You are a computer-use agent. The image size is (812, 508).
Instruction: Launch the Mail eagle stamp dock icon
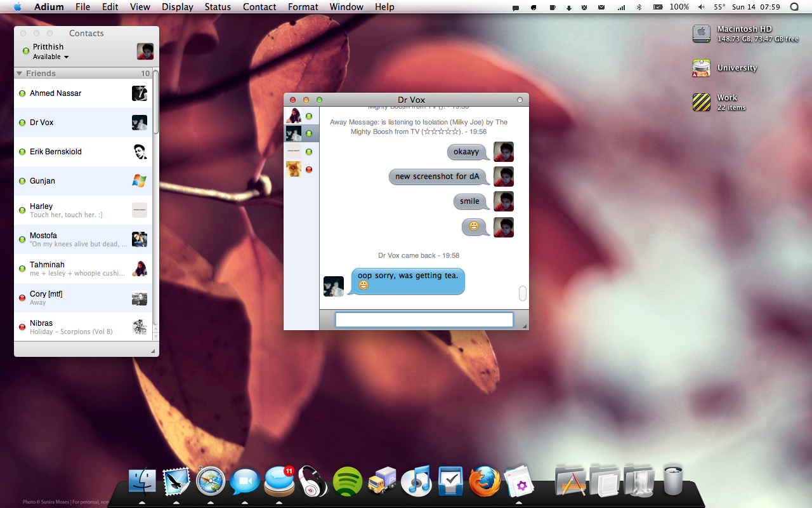tap(176, 481)
